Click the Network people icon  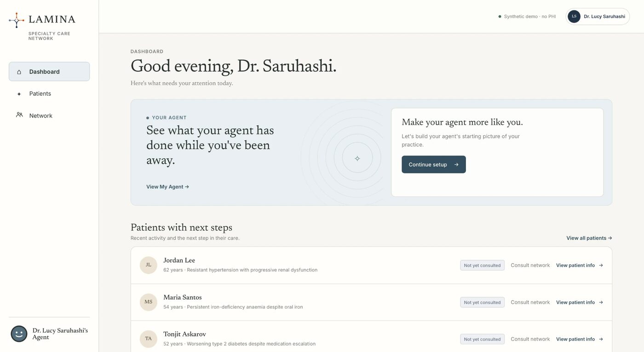[19, 115]
